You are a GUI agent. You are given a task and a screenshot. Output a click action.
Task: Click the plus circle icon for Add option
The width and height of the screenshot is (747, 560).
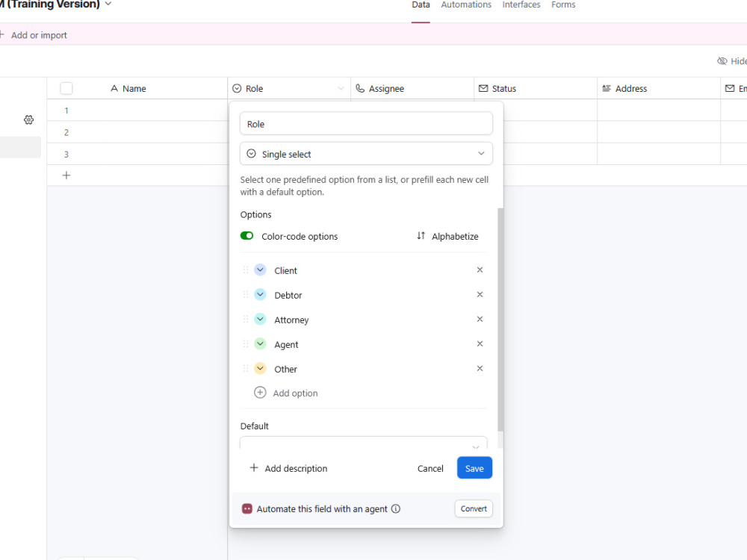(x=260, y=393)
